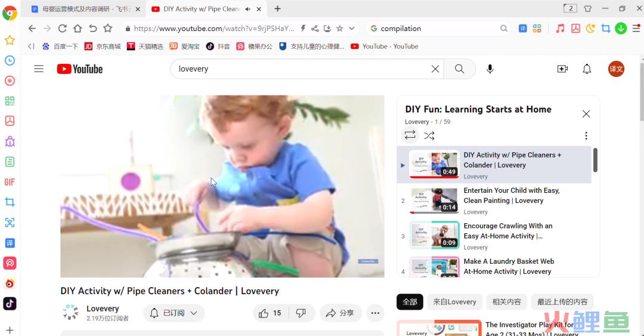
Task: Open a new browser tab
Action: pyautogui.click(x=278, y=8)
